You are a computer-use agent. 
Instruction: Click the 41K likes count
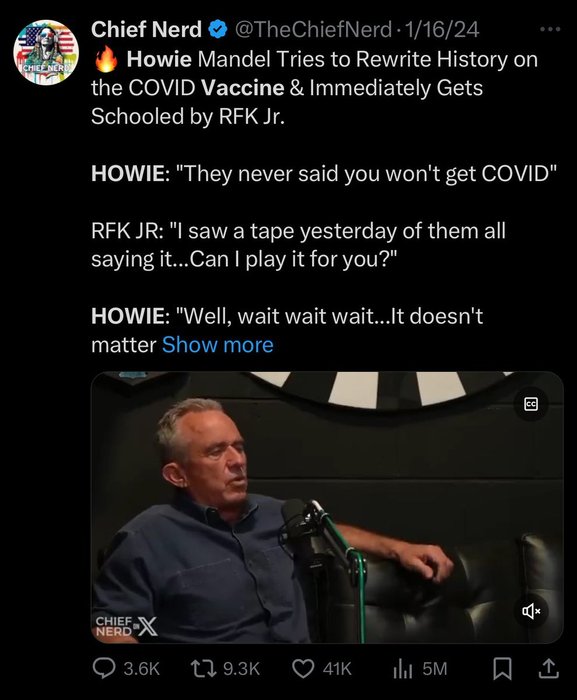[x=337, y=669]
